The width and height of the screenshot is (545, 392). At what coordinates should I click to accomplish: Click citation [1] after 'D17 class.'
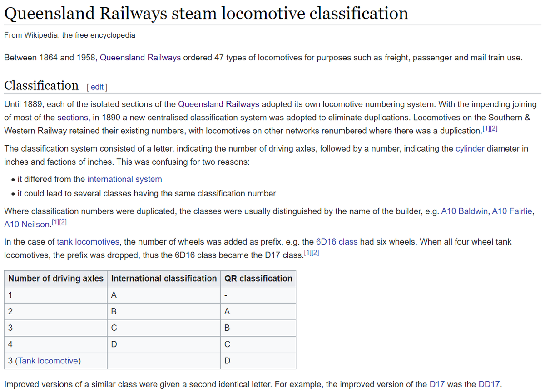tap(309, 253)
